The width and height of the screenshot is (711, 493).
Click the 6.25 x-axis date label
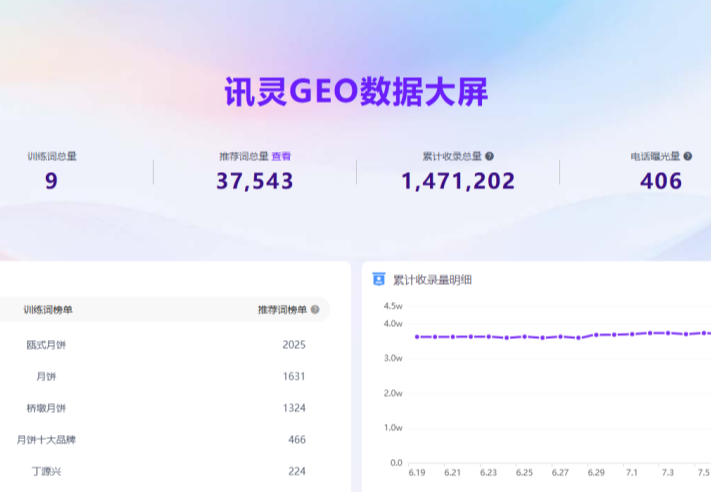pos(524,473)
